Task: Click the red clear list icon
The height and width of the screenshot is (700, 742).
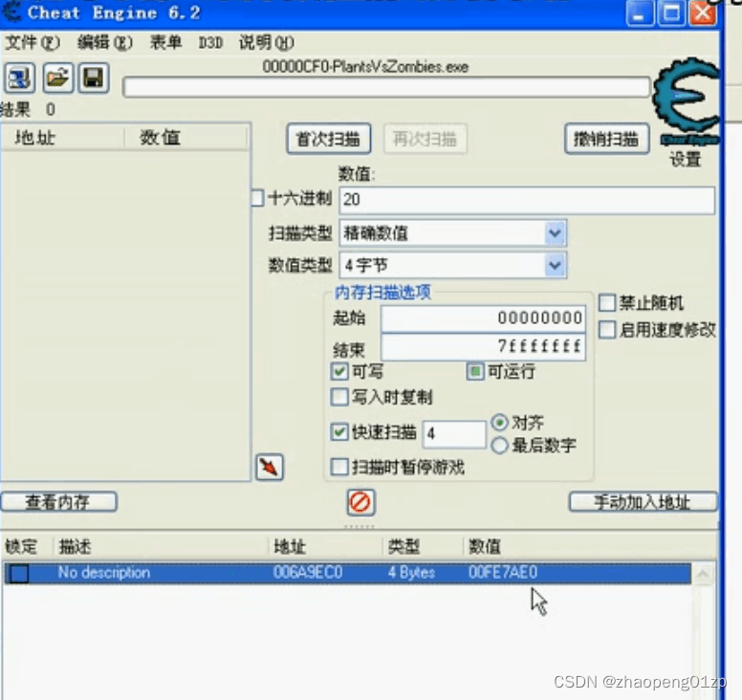Action: [x=360, y=502]
